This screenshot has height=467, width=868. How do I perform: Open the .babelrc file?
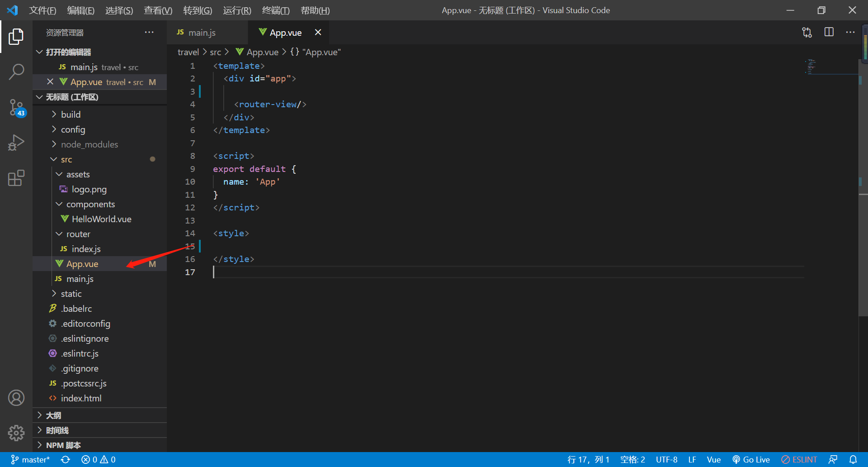(x=99, y=309)
